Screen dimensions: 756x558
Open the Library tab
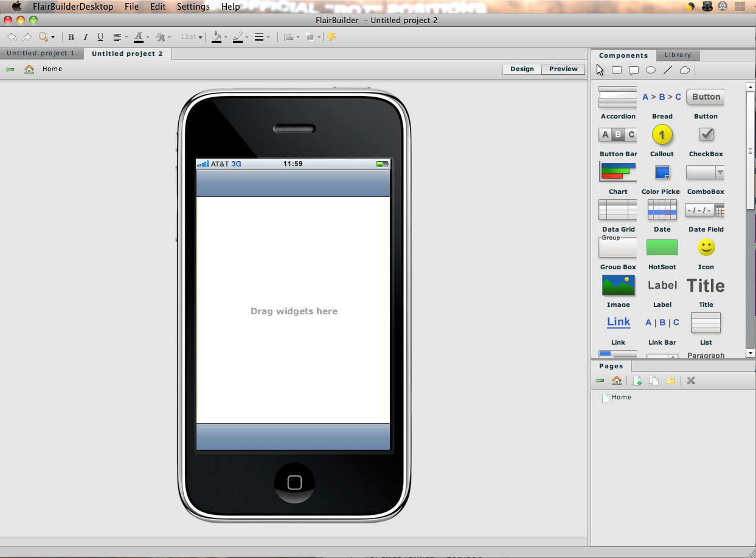tap(678, 55)
